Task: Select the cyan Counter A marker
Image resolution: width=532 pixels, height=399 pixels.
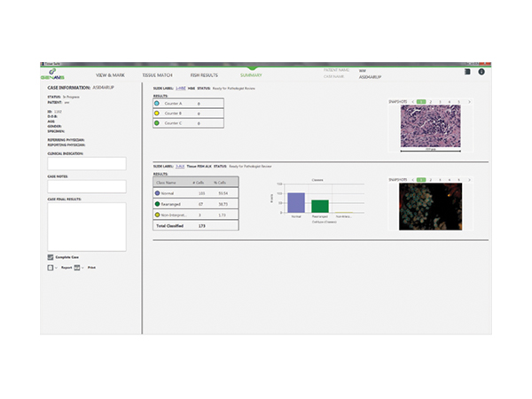Action: tap(157, 103)
